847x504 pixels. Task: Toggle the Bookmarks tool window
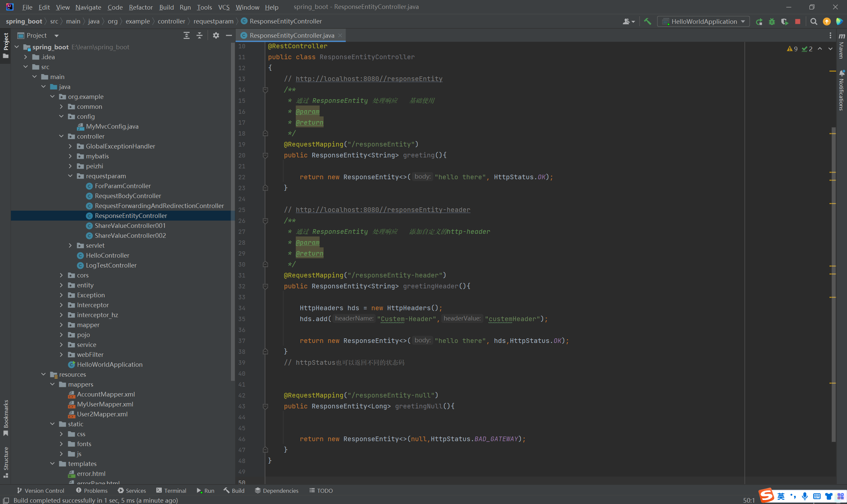[x=6, y=417]
